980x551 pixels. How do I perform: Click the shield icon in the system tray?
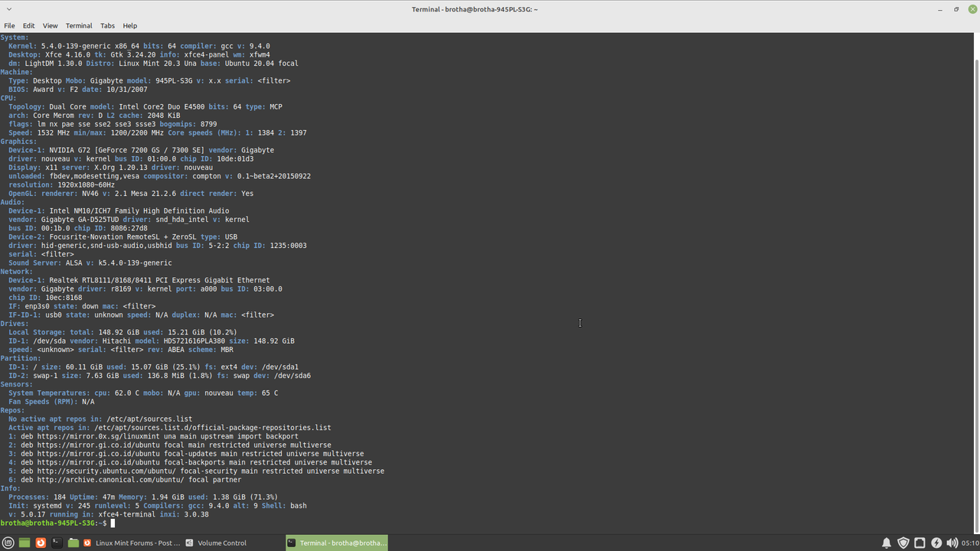(903, 543)
